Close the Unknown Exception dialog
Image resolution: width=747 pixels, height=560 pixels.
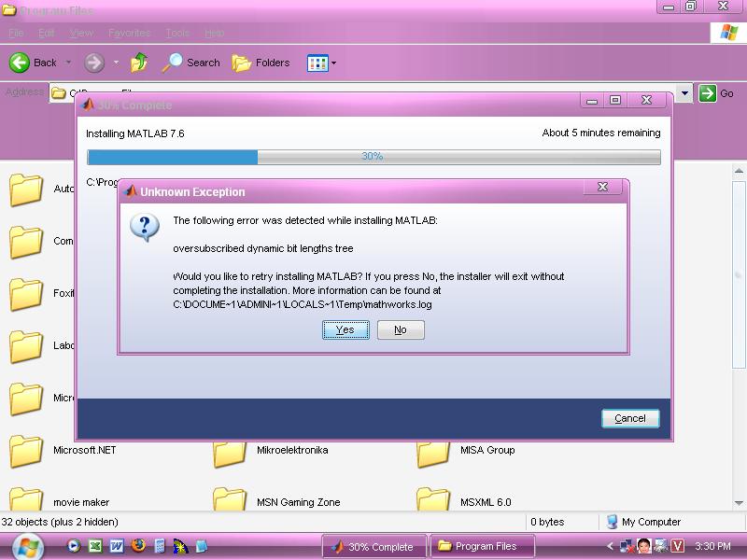point(602,187)
